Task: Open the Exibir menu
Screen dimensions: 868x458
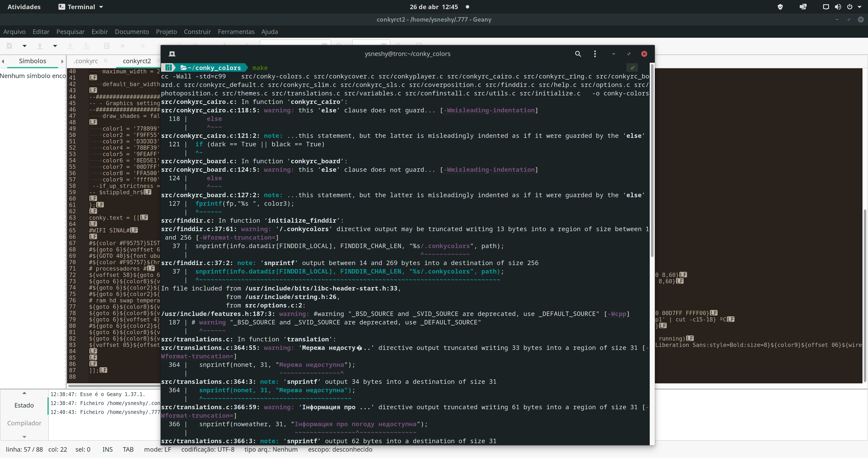Action: click(100, 32)
